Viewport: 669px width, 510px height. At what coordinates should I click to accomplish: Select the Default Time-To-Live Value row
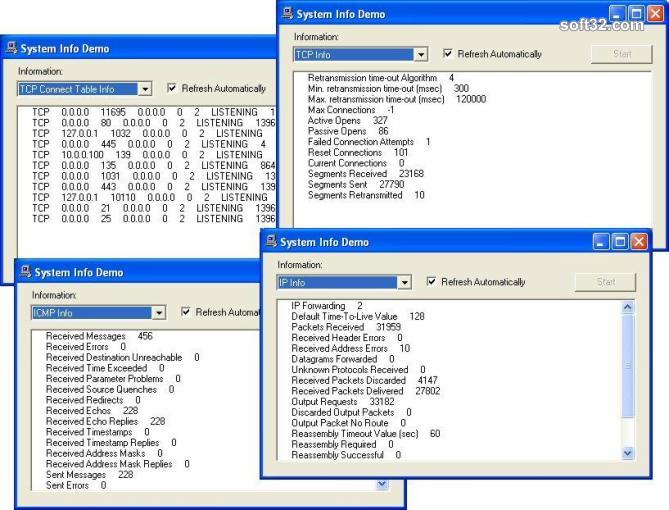pos(358,316)
